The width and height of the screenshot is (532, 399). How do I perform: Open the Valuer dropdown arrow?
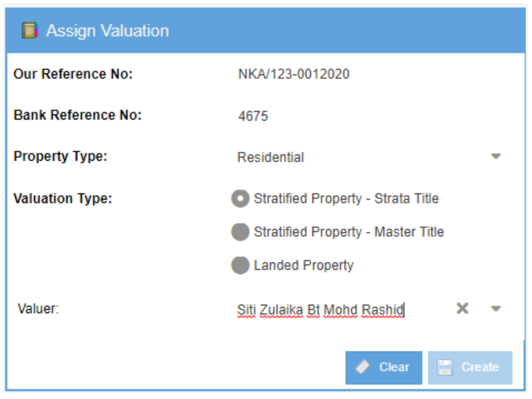496,309
